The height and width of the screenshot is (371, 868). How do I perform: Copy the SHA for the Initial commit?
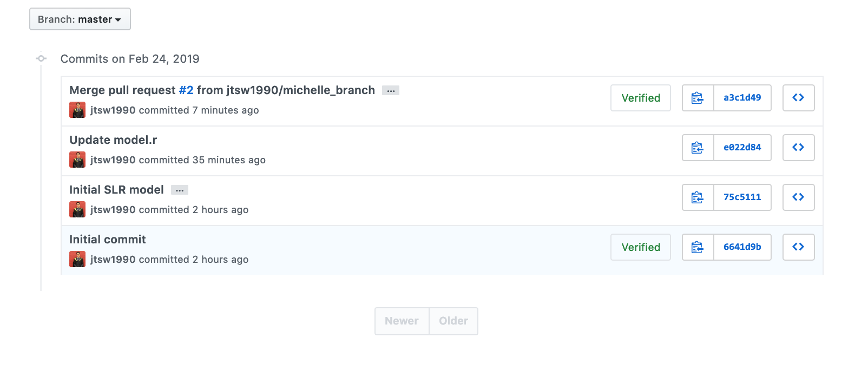[697, 247]
